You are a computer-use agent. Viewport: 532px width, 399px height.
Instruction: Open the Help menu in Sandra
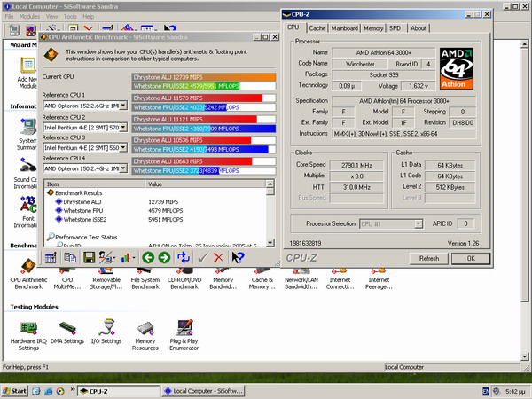click(88, 16)
